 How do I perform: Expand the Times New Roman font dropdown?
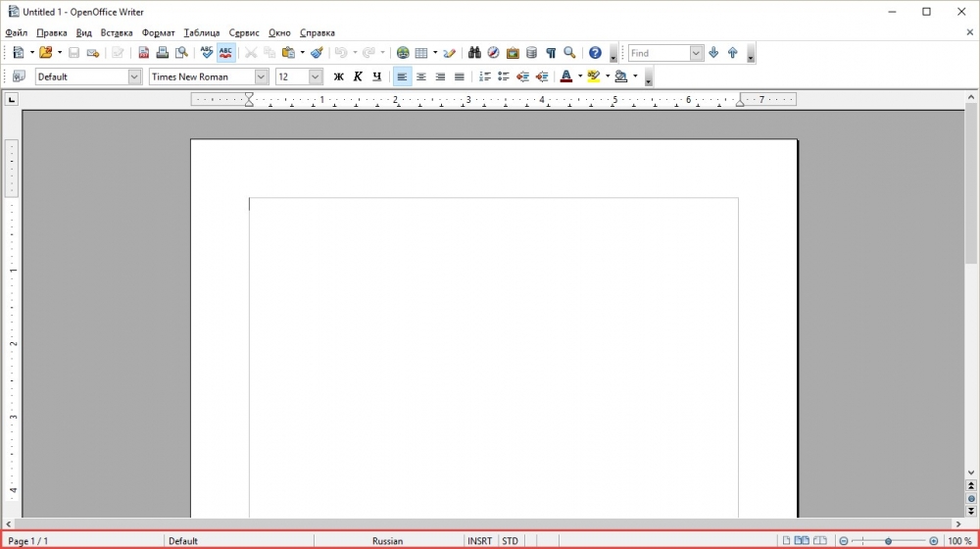(262, 76)
